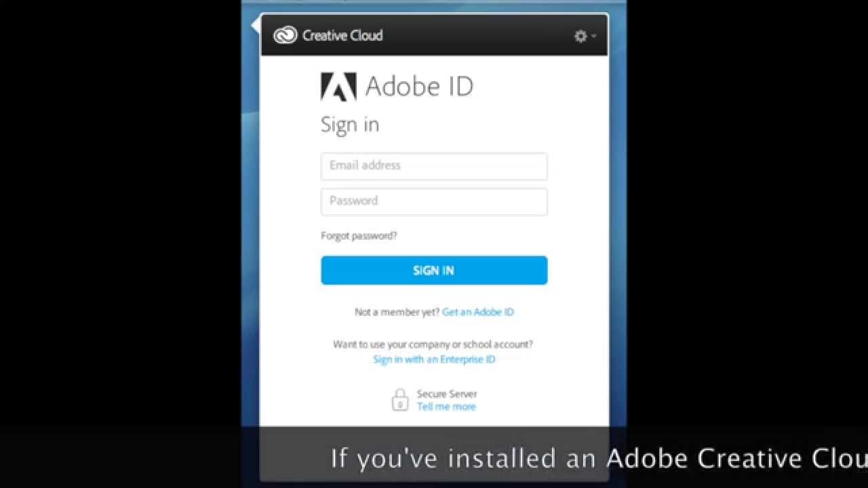Click the Creative Cloud logo icon
This screenshot has height=488, width=868.
285,35
